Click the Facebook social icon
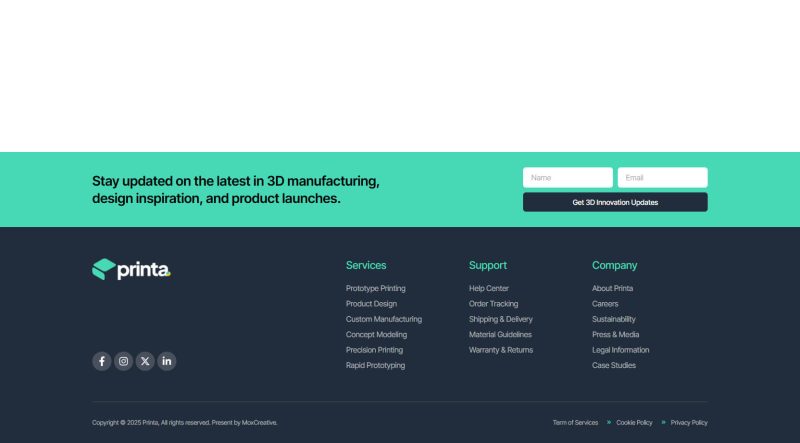 tap(102, 361)
